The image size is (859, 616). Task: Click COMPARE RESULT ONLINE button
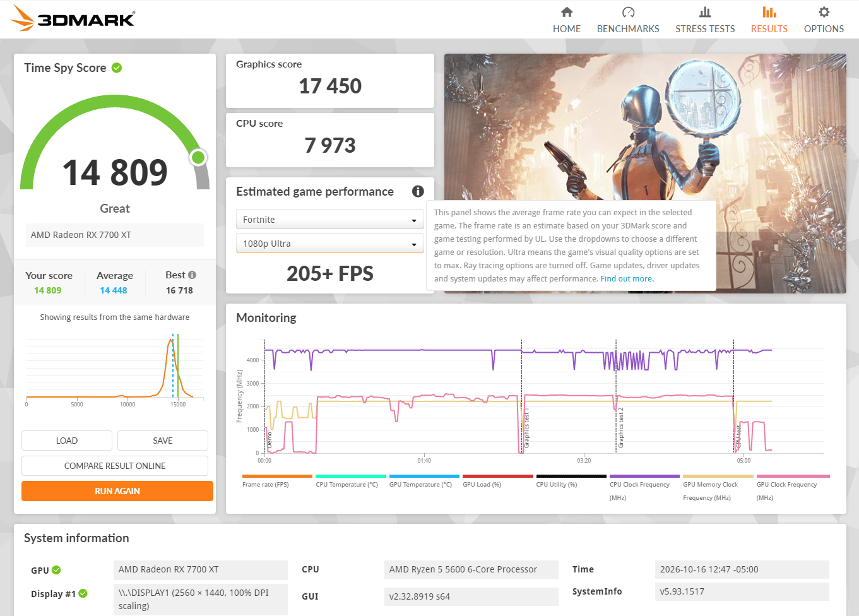click(115, 466)
